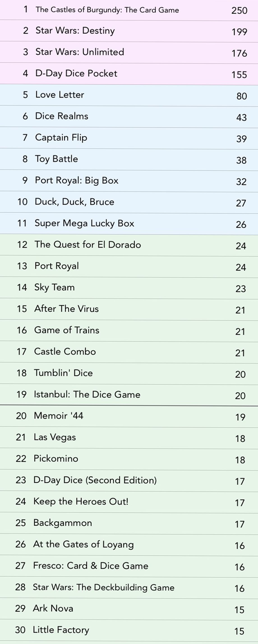Tap the Dice Realms row
Viewport: 258px width, 644px height.
(62, 116)
